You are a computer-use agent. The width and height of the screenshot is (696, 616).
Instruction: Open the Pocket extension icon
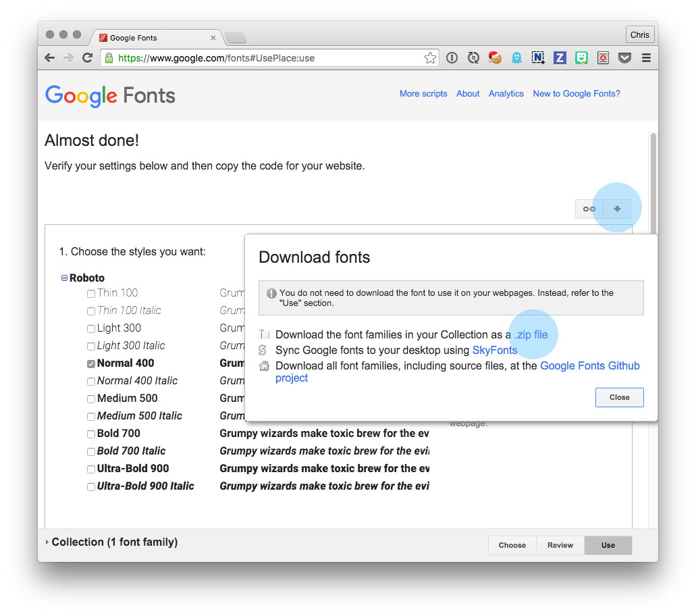(x=624, y=58)
